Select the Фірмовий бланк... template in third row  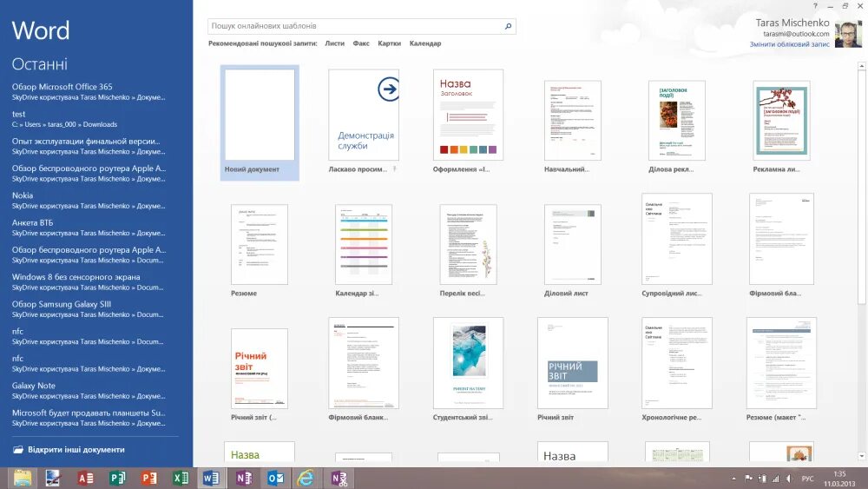(364, 363)
